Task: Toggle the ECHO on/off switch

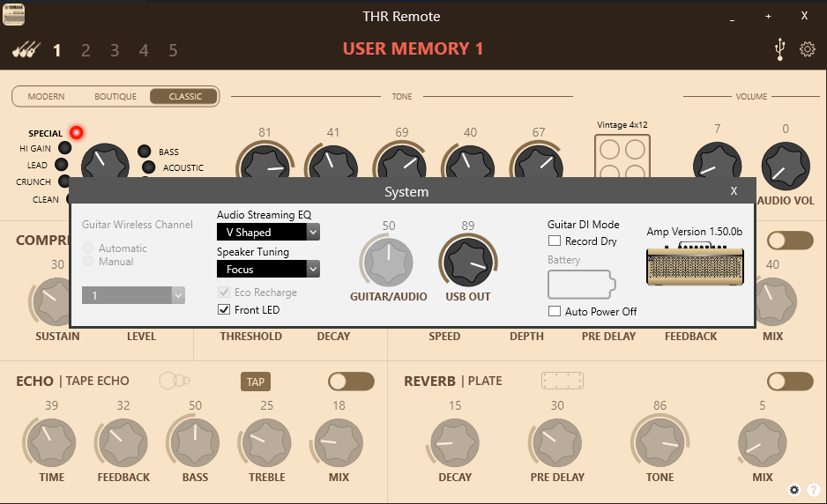Action: pyautogui.click(x=351, y=382)
